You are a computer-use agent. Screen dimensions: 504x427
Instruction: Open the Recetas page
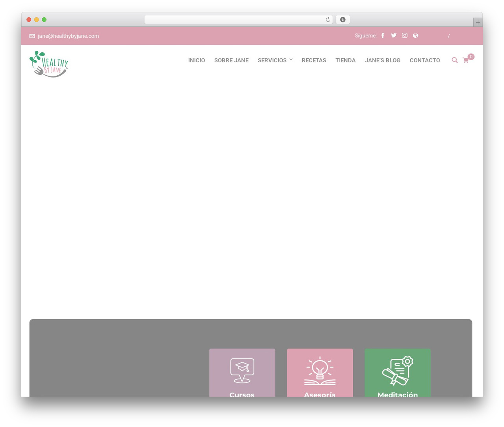tap(314, 60)
